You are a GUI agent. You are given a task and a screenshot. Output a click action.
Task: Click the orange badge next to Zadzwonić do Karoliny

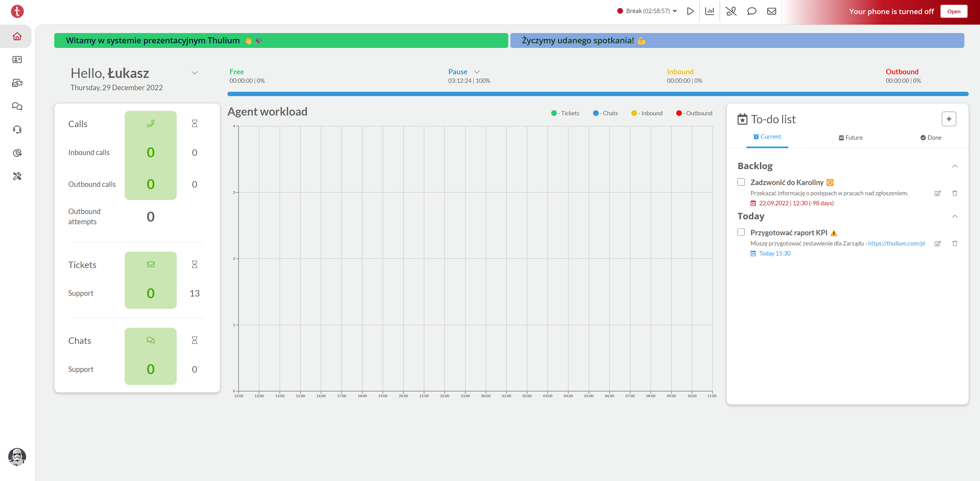830,182
